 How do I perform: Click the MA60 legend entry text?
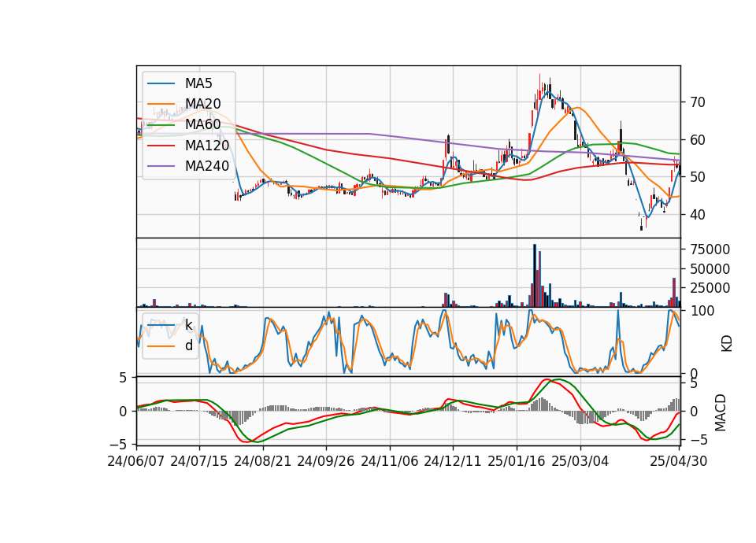click(x=202, y=125)
